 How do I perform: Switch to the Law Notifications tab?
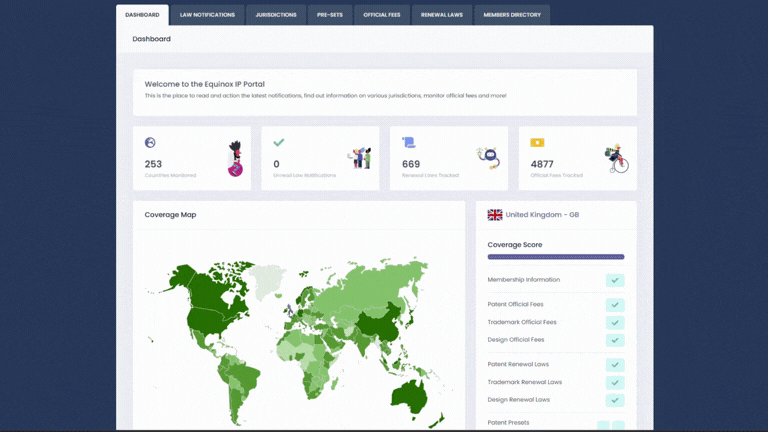[207, 15]
